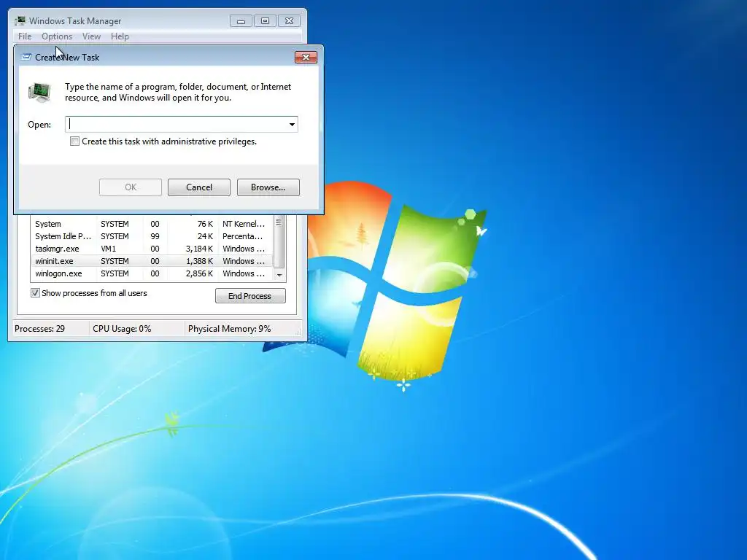Open the Help menu in Task Manager
Image resolution: width=747 pixels, height=560 pixels.
point(120,36)
